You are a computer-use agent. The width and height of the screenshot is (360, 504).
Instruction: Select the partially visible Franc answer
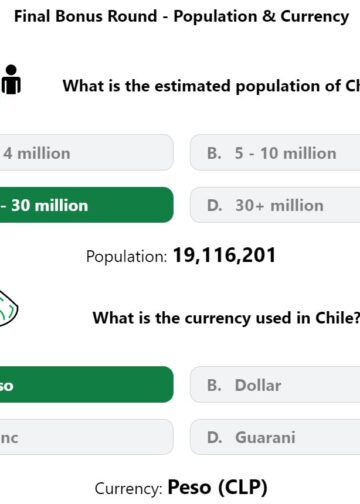[86, 437]
